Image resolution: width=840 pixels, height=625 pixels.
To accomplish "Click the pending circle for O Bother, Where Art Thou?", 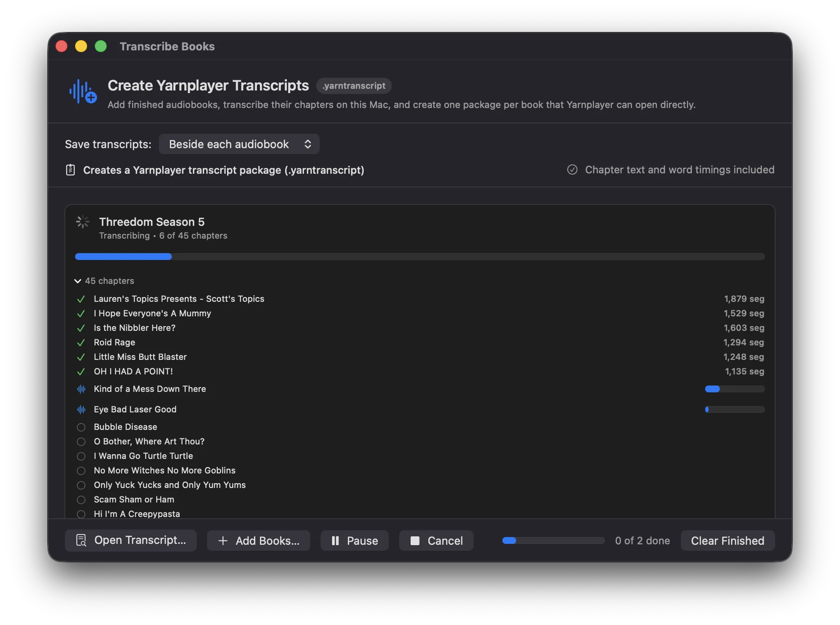I will (x=81, y=442).
